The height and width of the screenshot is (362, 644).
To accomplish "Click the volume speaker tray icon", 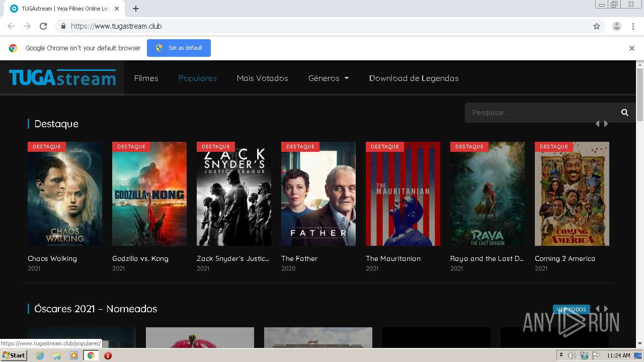I will pos(572,355).
